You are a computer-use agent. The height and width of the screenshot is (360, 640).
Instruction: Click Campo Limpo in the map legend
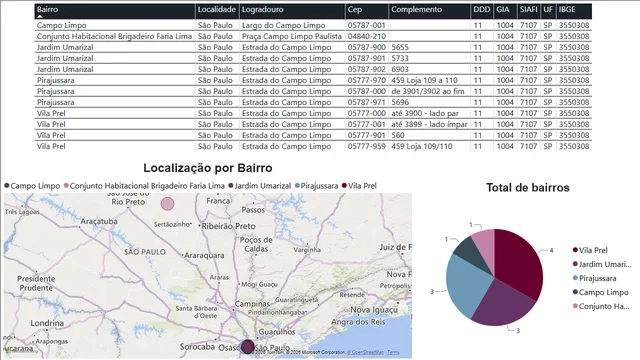pos(32,186)
